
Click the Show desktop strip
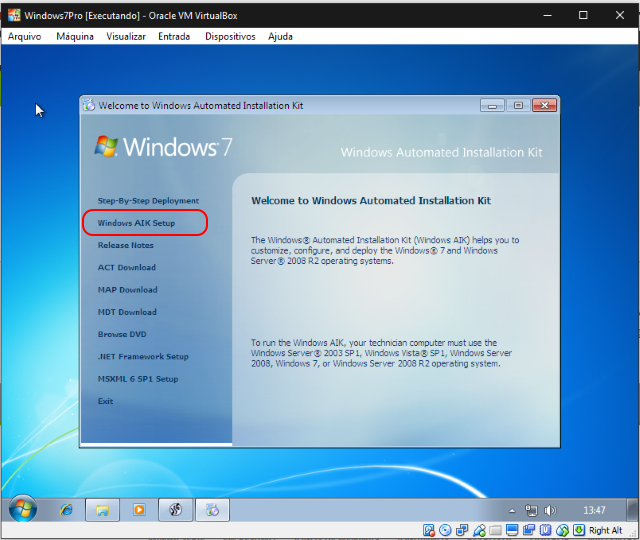(x=632, y=510)
